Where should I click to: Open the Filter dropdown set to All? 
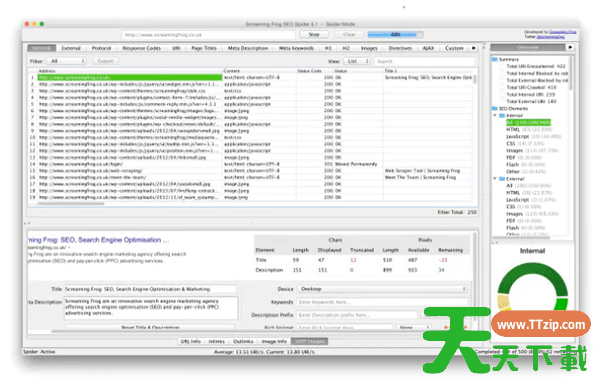[x=67, y=61]
